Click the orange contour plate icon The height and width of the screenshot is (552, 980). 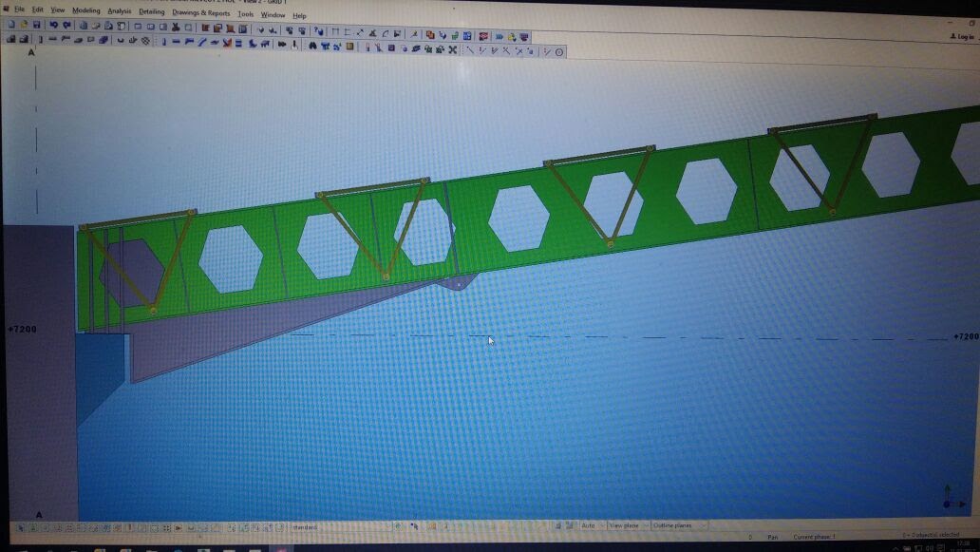point(227,43)
